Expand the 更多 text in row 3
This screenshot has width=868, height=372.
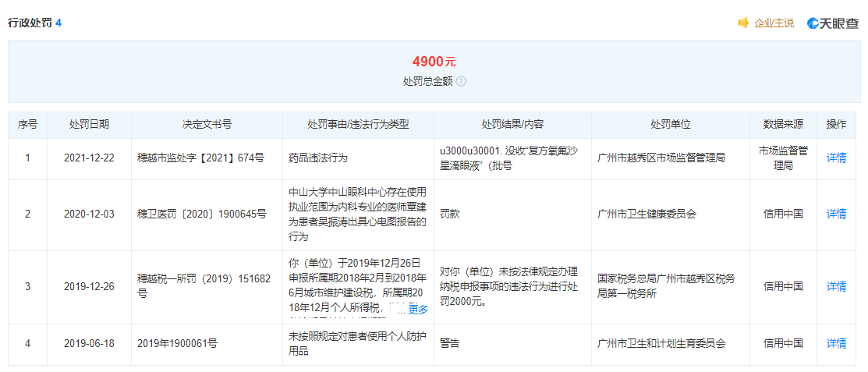coord(418,309)
